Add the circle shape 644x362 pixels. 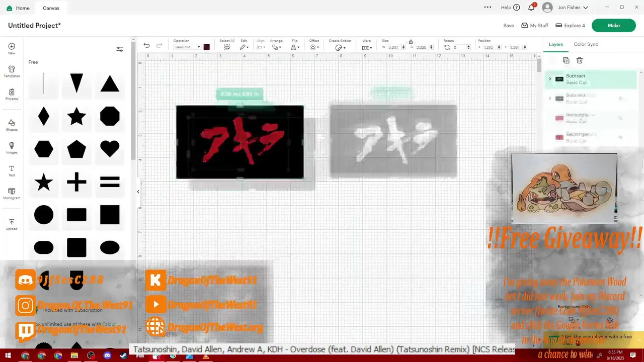(44, 215)
